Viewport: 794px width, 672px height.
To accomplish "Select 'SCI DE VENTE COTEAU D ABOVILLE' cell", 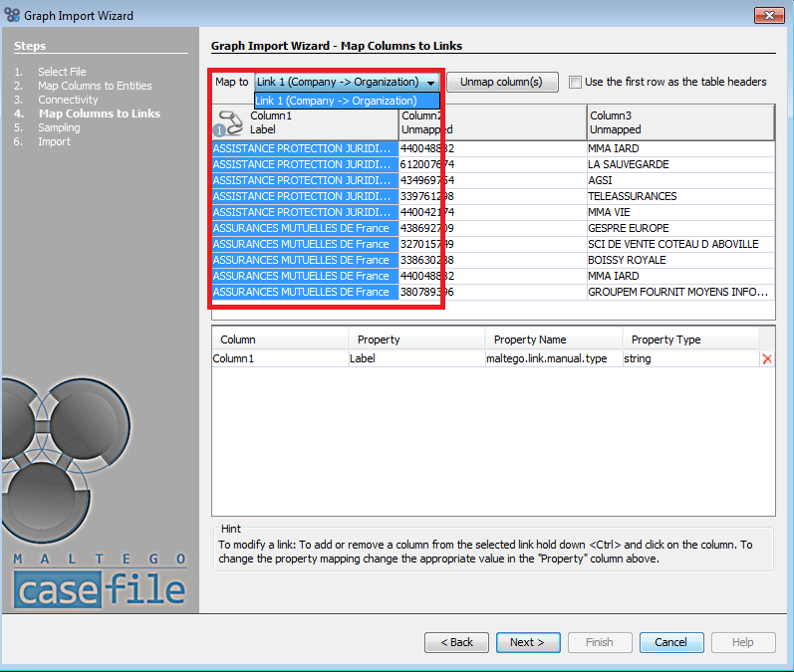I will point(680,245).
